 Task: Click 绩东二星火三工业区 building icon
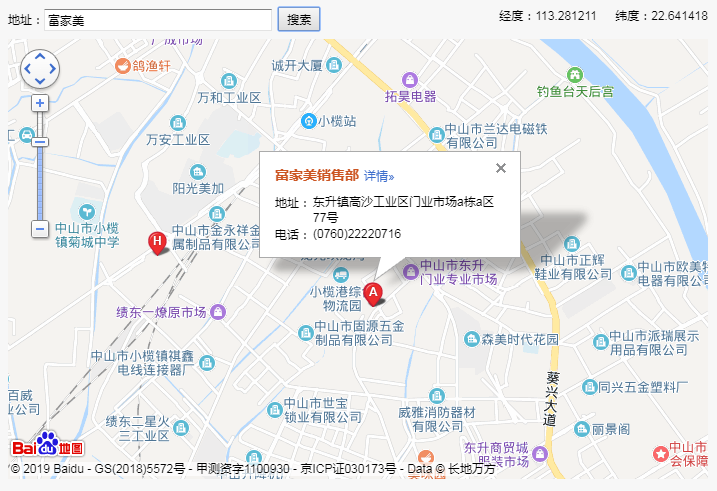[x=181, y=428]
